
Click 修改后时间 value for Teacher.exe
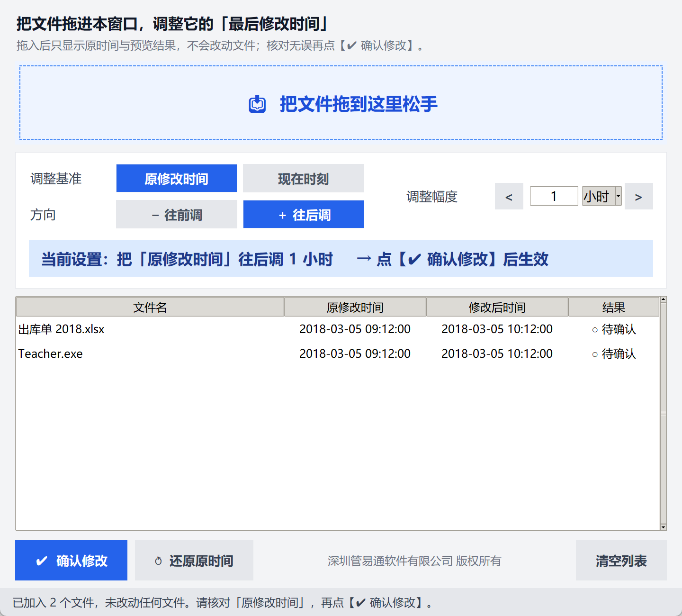[497, 353]
